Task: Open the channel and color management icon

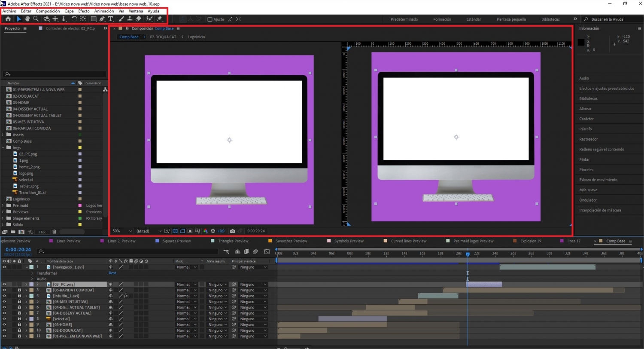Action: pyautogui.click(x=205, y=231)
